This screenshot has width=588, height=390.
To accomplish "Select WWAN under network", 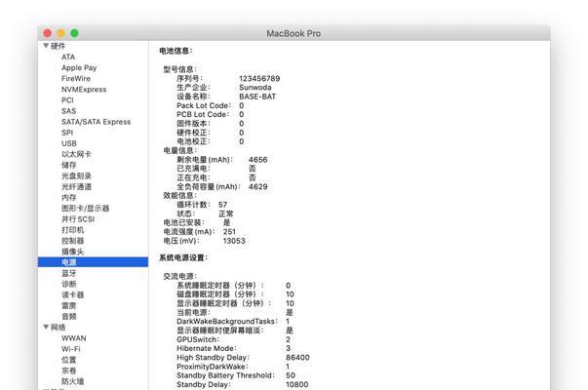I will click(74, 338).
